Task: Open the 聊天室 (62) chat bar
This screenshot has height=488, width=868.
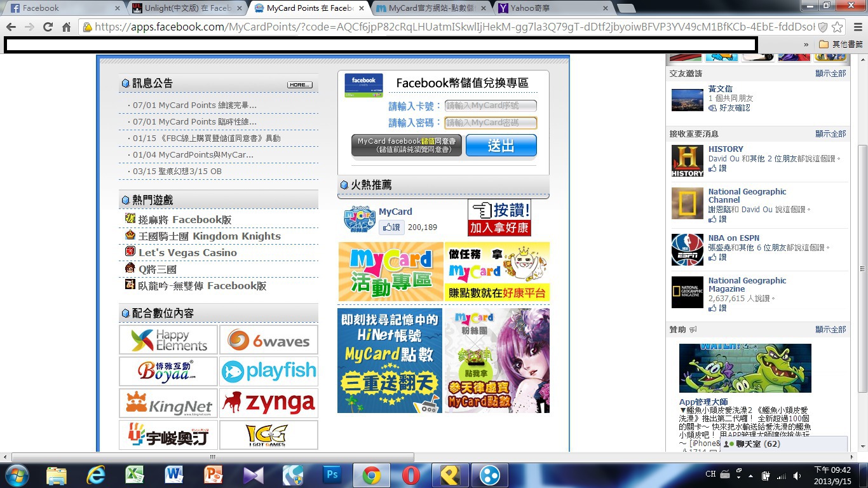Action: tap(783, 444)
